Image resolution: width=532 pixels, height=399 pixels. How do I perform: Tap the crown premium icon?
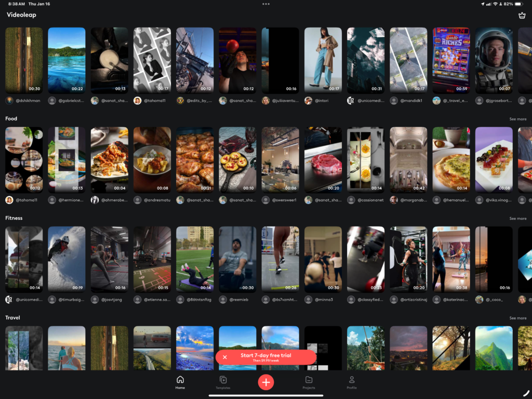[x=522, y=16]
